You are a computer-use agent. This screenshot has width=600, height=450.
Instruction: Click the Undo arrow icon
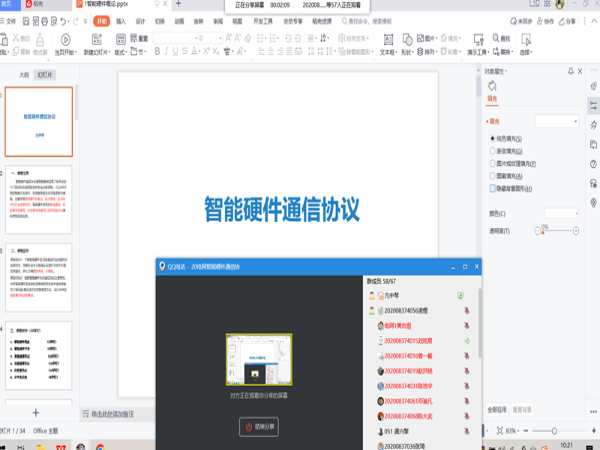tap(63, 21)
